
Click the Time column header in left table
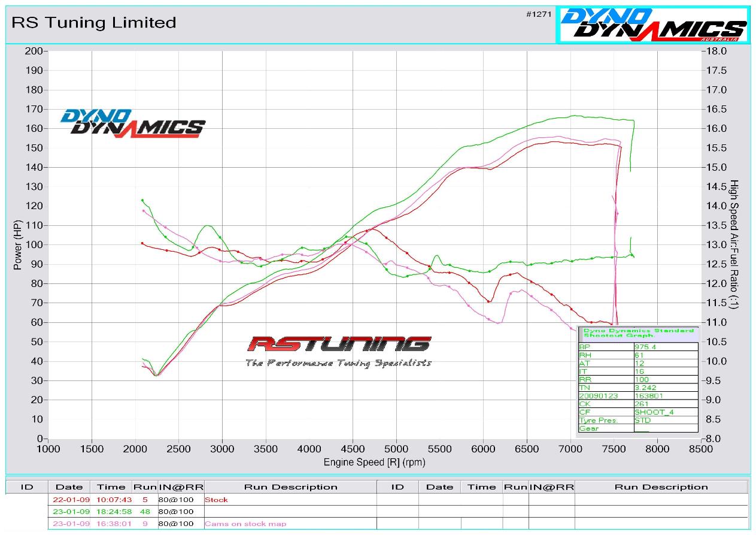(111, 486)
